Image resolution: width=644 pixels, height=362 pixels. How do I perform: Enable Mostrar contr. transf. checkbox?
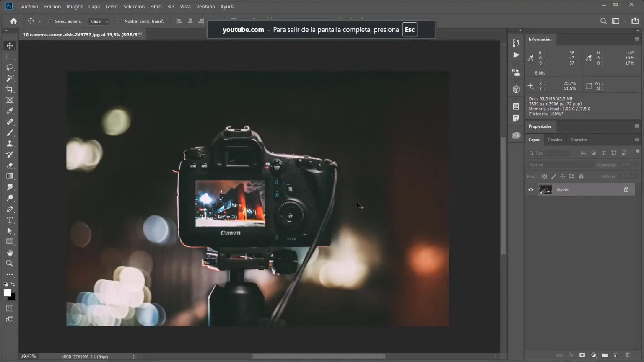pos(120,21)
